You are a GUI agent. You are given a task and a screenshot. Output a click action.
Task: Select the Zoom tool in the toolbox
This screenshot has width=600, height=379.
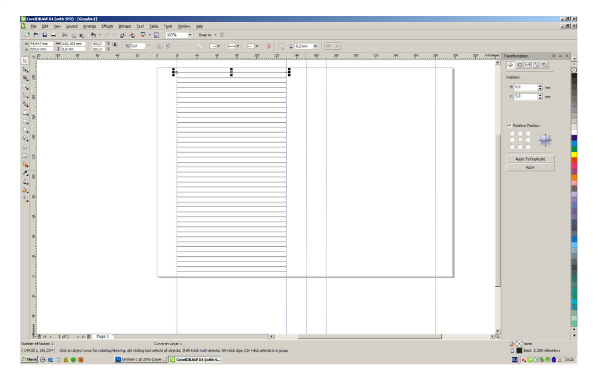pos(25,87)
